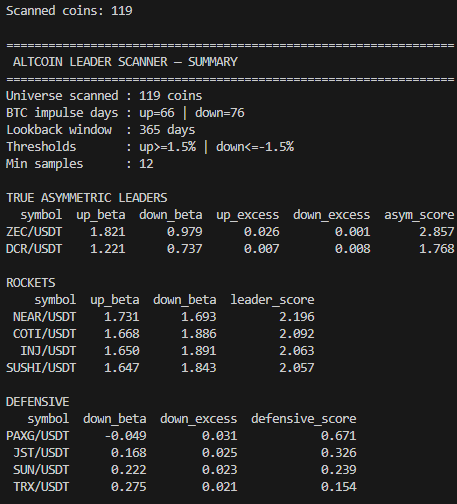Click the 'Universe scanned : 119 coins' line

tap(104, 96)
